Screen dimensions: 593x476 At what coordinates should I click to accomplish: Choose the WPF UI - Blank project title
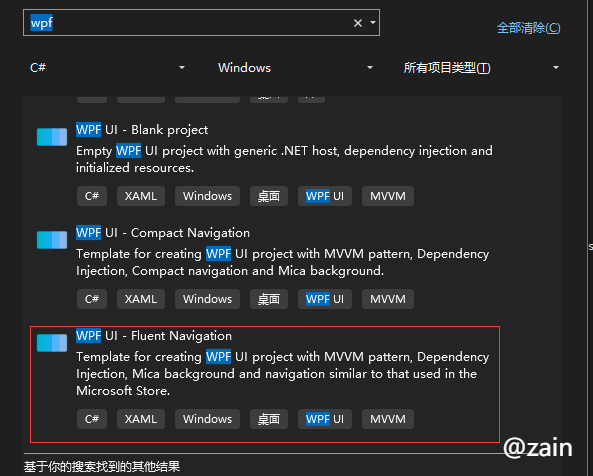[142, 130]
